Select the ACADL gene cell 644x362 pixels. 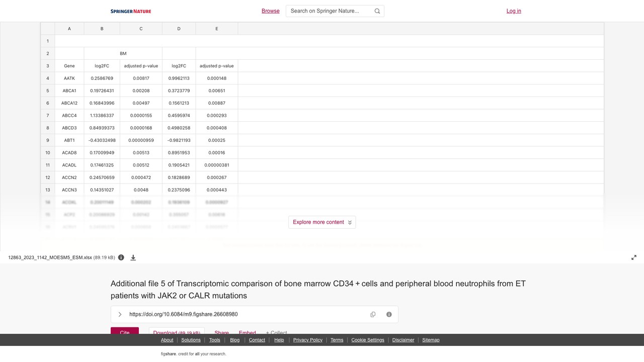(69, 165)
